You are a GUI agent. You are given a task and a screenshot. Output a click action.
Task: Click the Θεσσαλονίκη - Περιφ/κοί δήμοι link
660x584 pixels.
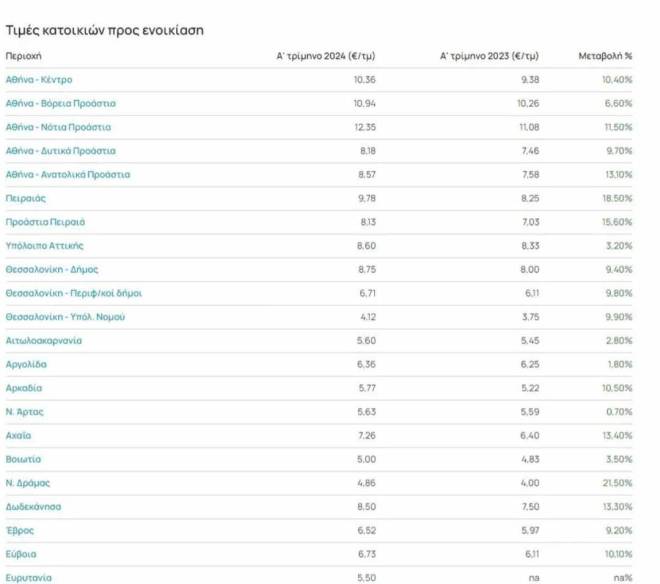click(74, 293)
